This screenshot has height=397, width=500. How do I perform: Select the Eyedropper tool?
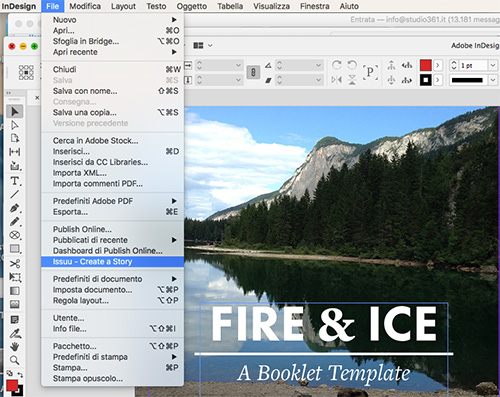(15, 333)
